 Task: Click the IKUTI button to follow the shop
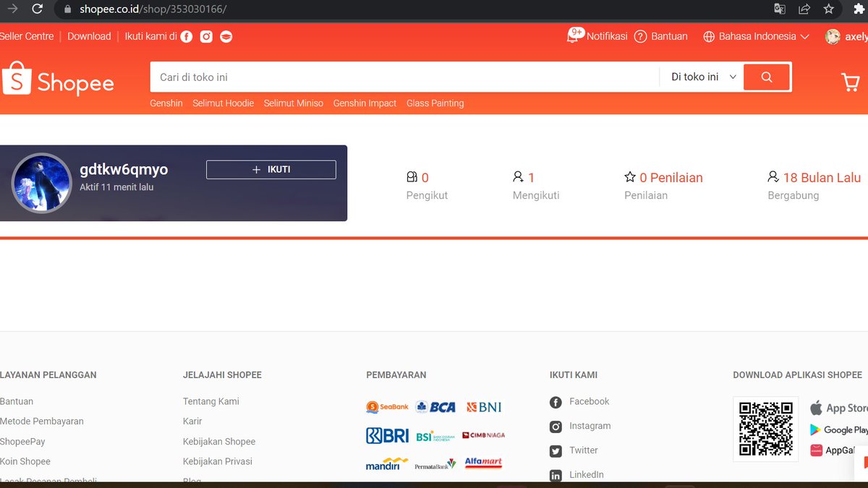[271, 169]
